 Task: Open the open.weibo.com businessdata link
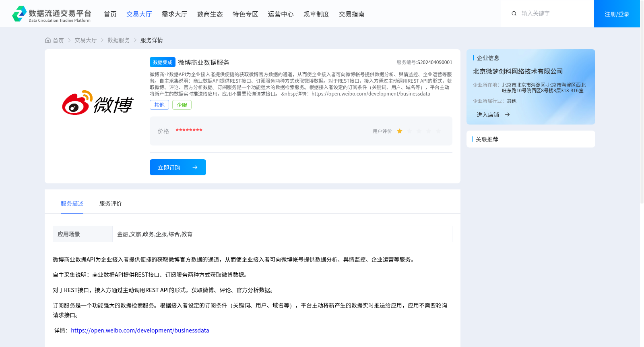coord(140,330)
